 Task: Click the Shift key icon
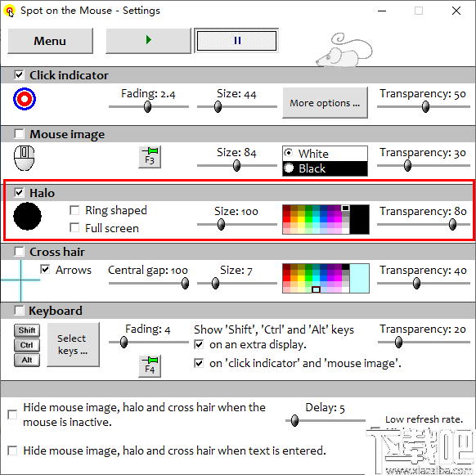click(27, 330)
